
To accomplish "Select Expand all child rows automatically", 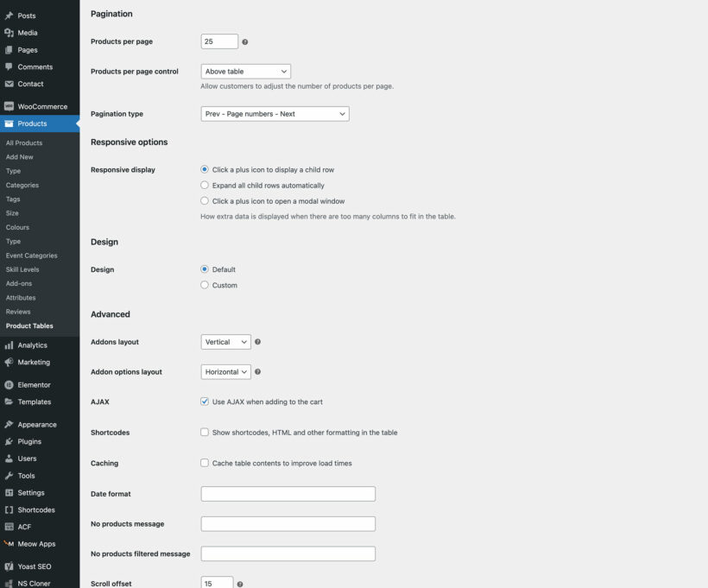I will pyautogui.click(x=204, y=185).
